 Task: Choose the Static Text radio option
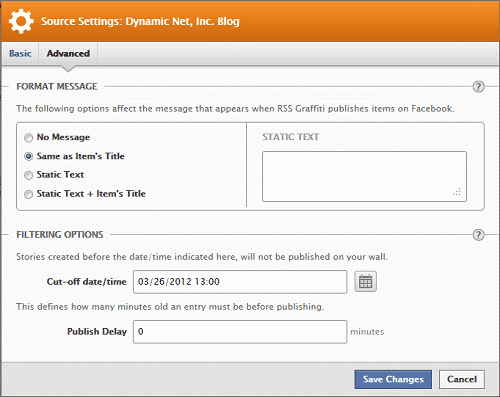[x=29, y=175]
